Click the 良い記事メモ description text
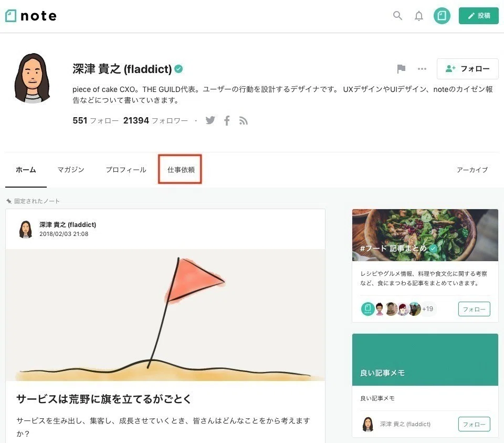The height and width of the screenshot is (443, 504). (377, 398)
